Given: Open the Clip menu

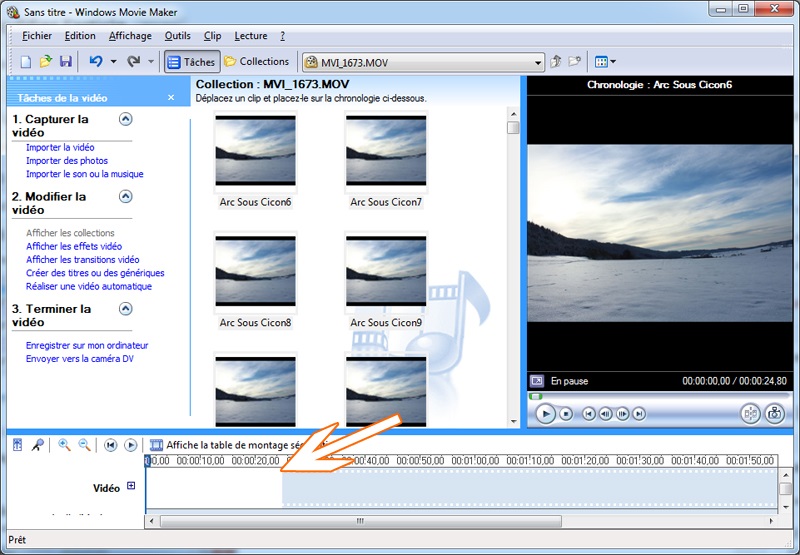Looking at the screenshot, I should tap(212, 36).
